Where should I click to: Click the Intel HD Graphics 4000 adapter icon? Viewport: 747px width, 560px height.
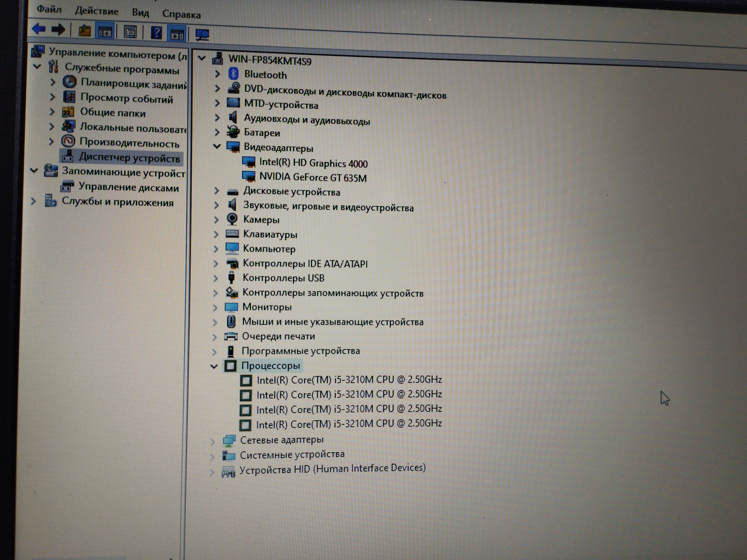click(x=249, y=161)
